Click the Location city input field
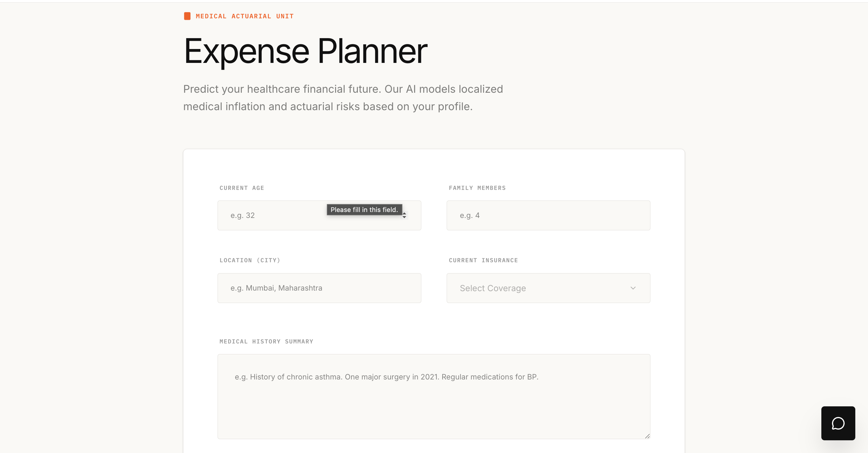868x453 pixels. click(319, 288)
